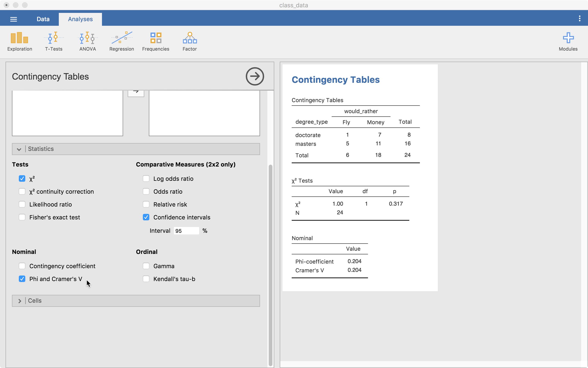Click the degree_type row header in results
This screenshot has height=368, width=588.
click(x=311, y=122)
